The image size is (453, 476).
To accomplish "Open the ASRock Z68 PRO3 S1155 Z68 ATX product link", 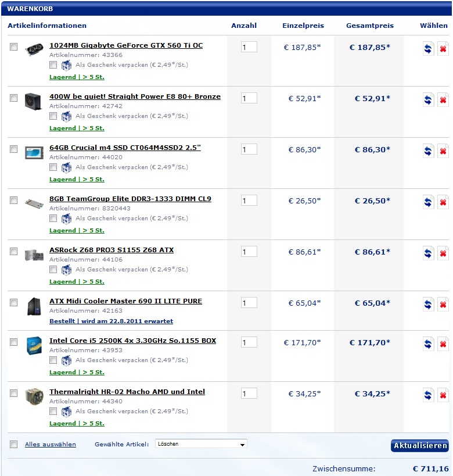I will 112,250.
